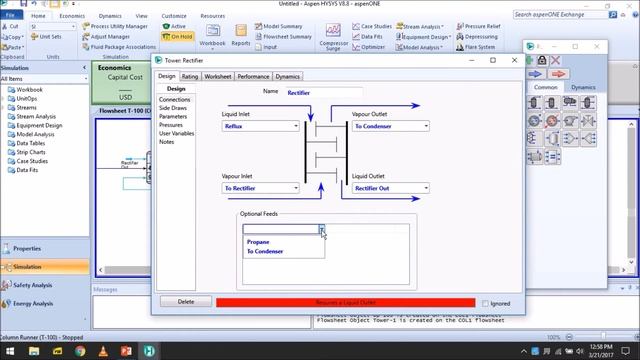
Task: Select the red Heater icon in the palette
Action: [x=552, y=121]
